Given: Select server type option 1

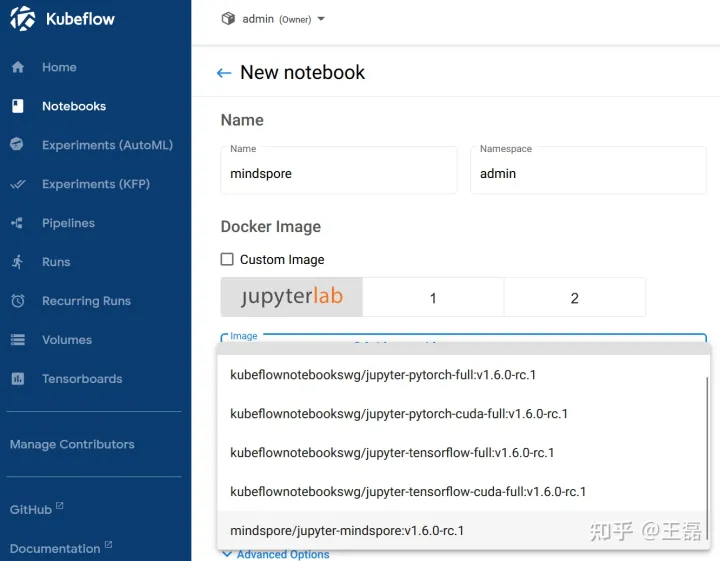Looking at the screenshot, I should pos(433,297).
